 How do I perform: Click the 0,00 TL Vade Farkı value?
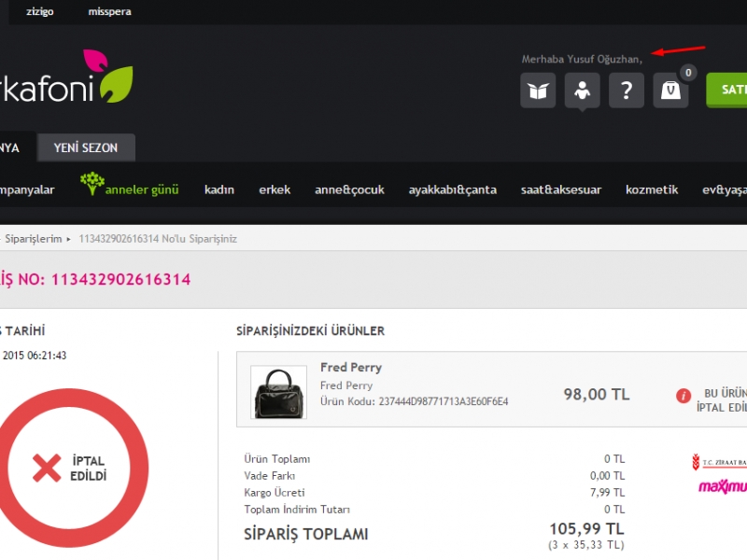(x=608, y=476)
